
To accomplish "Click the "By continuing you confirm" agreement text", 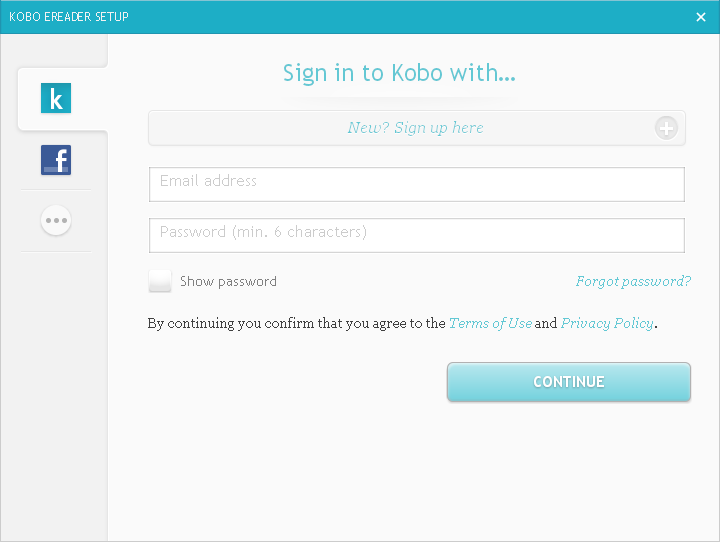I will point(296,324).
